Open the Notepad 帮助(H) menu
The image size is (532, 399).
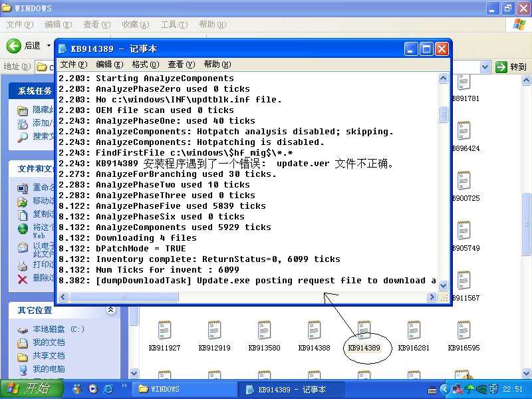(217, 64)
